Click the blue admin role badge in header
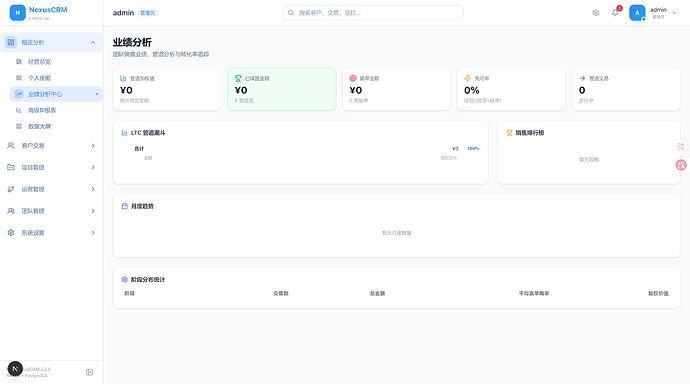 click(147, 13)
